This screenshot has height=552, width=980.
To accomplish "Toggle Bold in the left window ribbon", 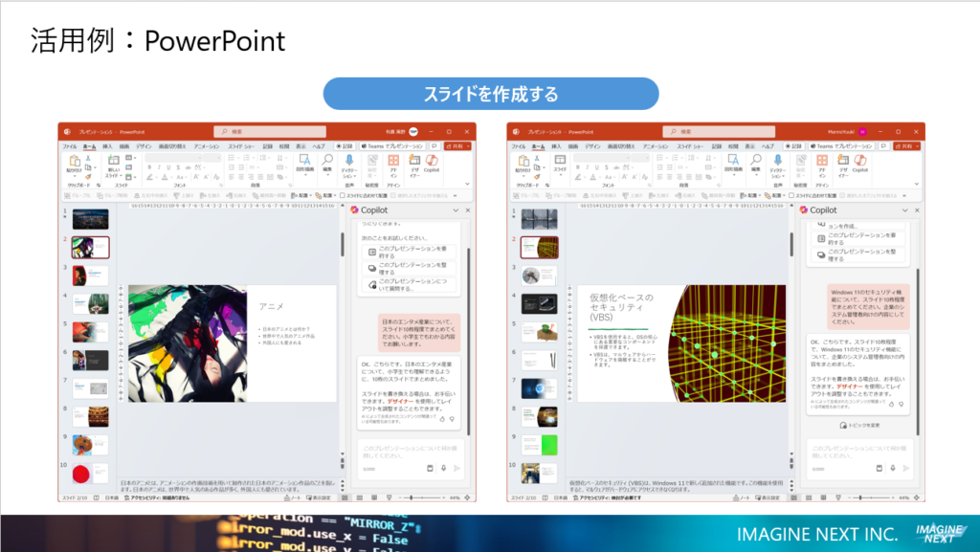I will [149, 167].
